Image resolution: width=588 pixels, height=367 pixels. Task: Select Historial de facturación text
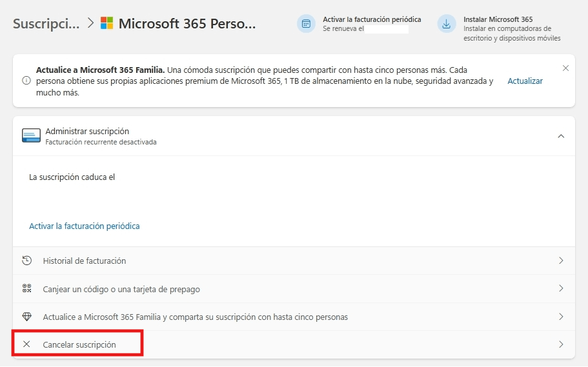click(x=85, y=261)
